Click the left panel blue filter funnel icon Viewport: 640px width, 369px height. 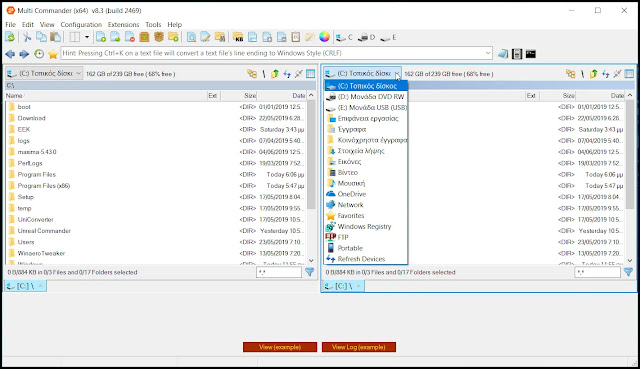click(x=310, y=272)
